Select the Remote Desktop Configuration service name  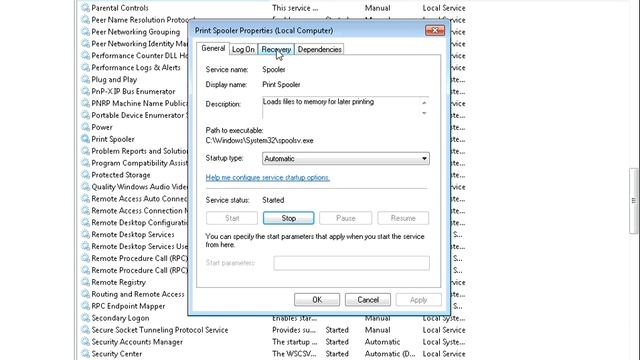(140, 222)
